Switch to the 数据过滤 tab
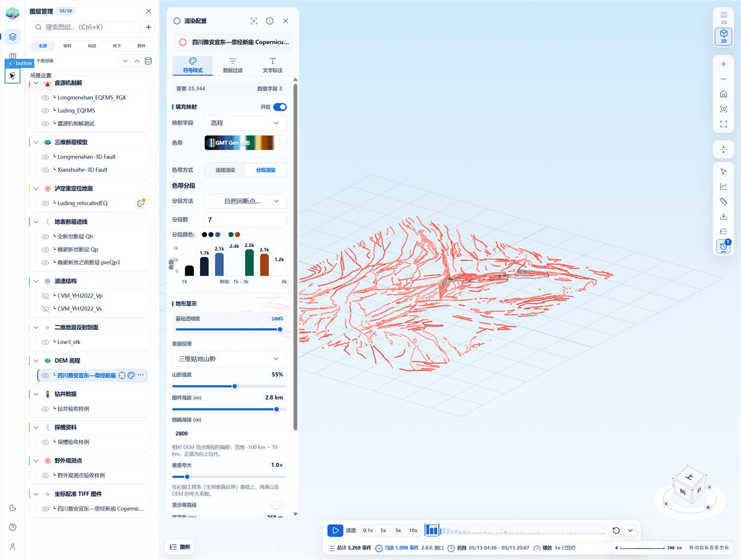This screenshot has height=560, width=741. click(x=233, y=65)
